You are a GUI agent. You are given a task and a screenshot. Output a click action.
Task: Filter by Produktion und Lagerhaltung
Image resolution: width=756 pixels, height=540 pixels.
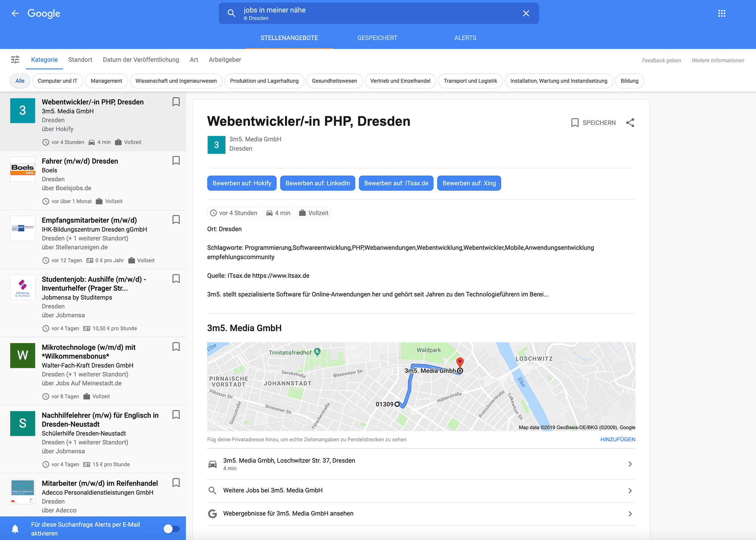pyautogui.click(x=264, y=81)
